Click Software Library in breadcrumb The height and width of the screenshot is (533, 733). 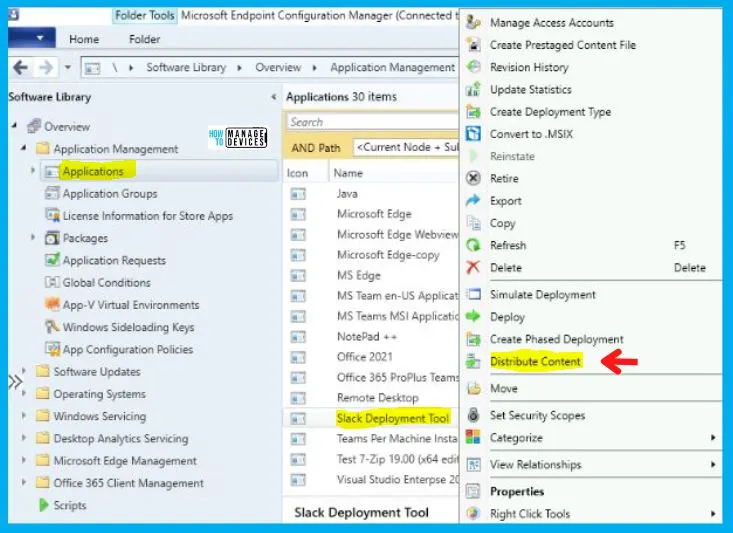click(x=186, y=68)
